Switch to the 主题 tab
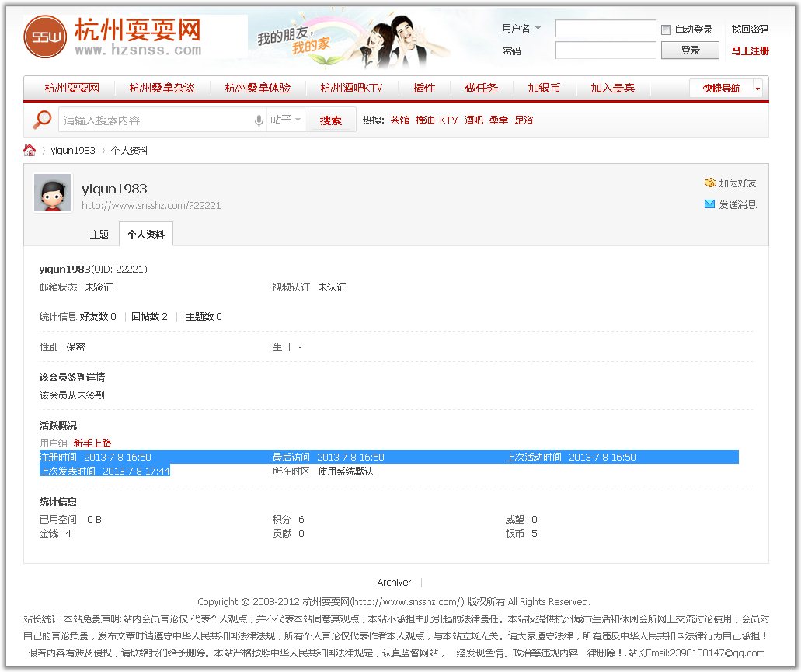801x672 pixels. [99, 234]
